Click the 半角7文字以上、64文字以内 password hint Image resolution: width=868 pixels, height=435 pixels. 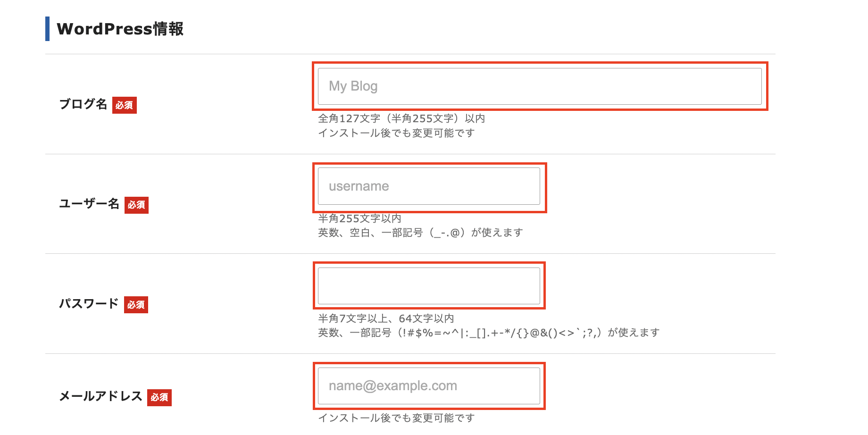click(x=386, y=318)
